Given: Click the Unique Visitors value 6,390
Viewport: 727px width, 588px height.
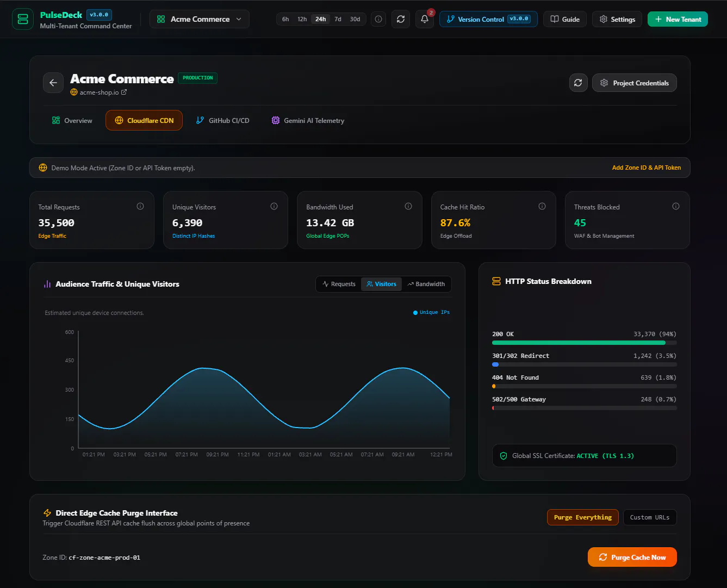Looking at the screenshot, I should (x=188, y=222).
